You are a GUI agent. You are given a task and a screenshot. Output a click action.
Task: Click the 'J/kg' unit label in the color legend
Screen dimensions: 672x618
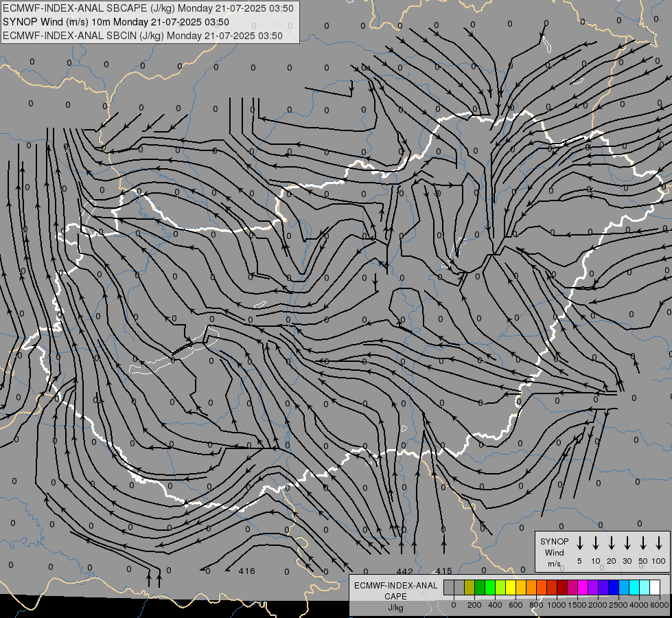click(395, 608)
